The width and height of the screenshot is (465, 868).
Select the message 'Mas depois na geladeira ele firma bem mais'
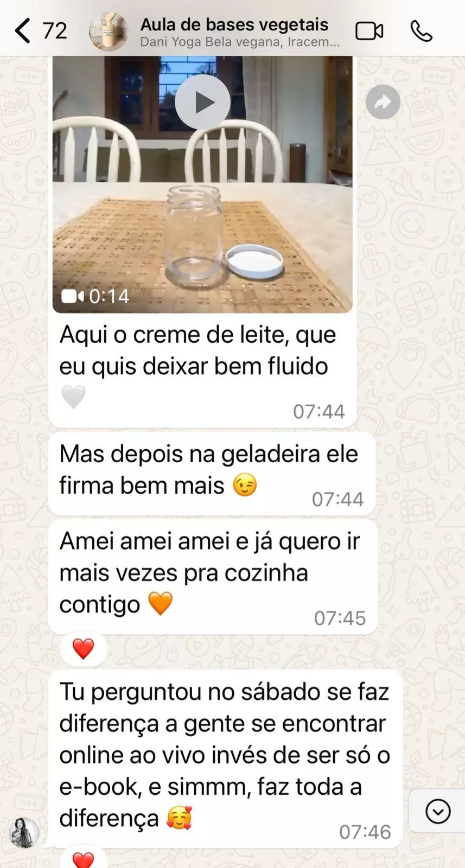(212, 473)
